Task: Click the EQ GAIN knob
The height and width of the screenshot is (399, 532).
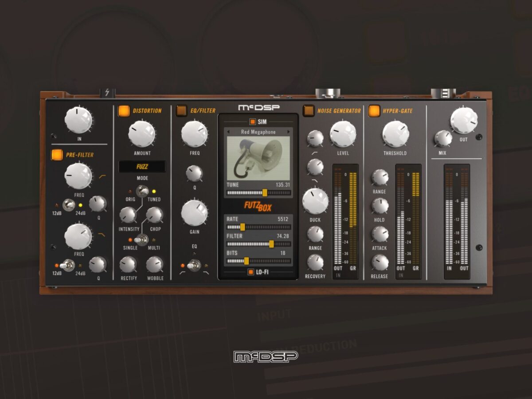Action: click(x=195, y=213)
